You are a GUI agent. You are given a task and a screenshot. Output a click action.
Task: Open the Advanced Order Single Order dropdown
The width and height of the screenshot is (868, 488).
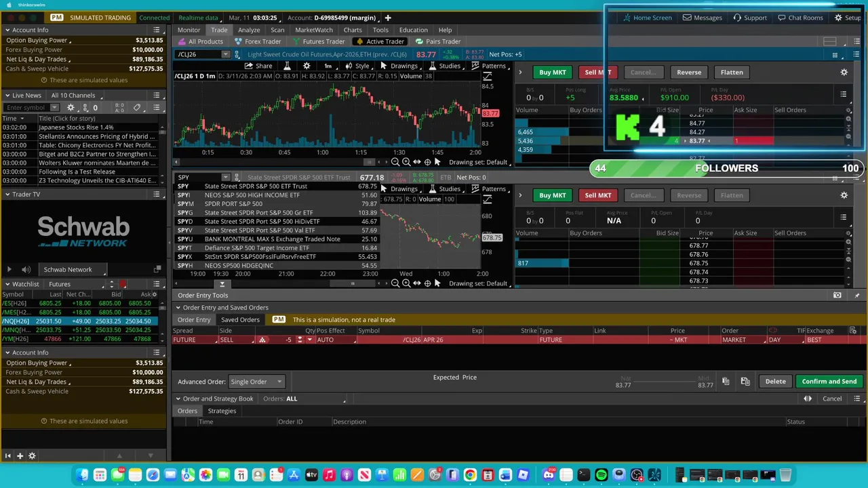(256, 382)
